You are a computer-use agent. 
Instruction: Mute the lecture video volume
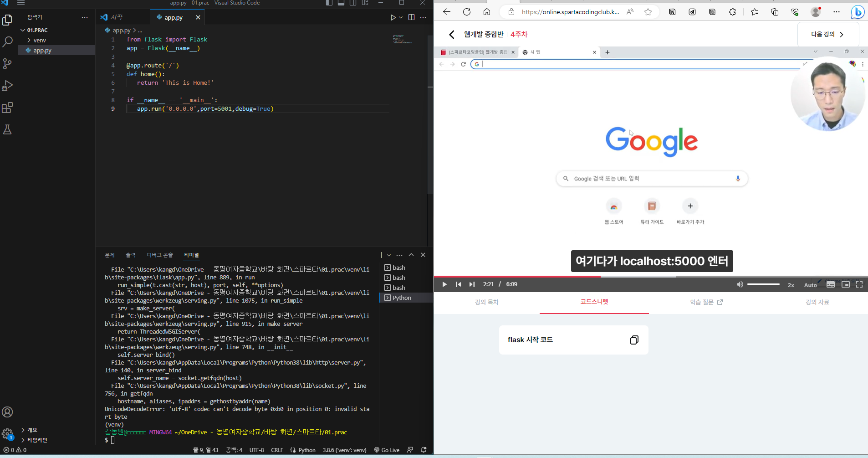740,284
